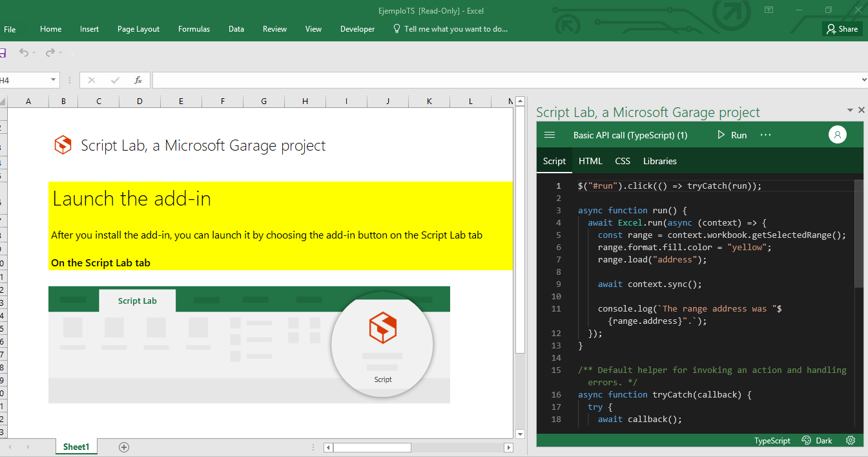Open the Script Lab hamburger menu
868x457 pixels.
[x=550, y=135]
